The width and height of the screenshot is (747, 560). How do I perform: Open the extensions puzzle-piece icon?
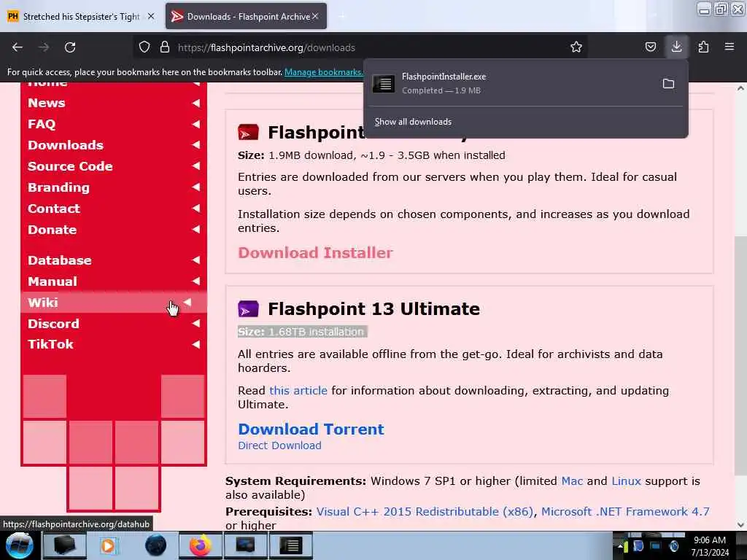pos(703,47)
